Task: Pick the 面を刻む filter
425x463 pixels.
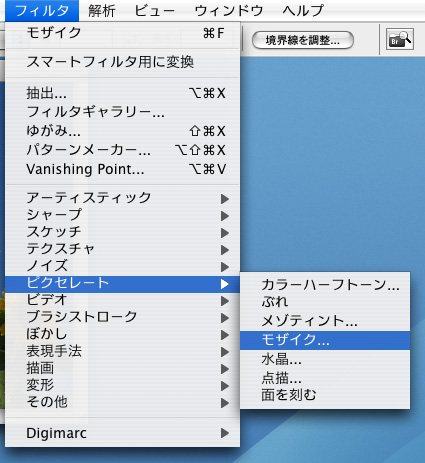Action: (x=325, y=395)
